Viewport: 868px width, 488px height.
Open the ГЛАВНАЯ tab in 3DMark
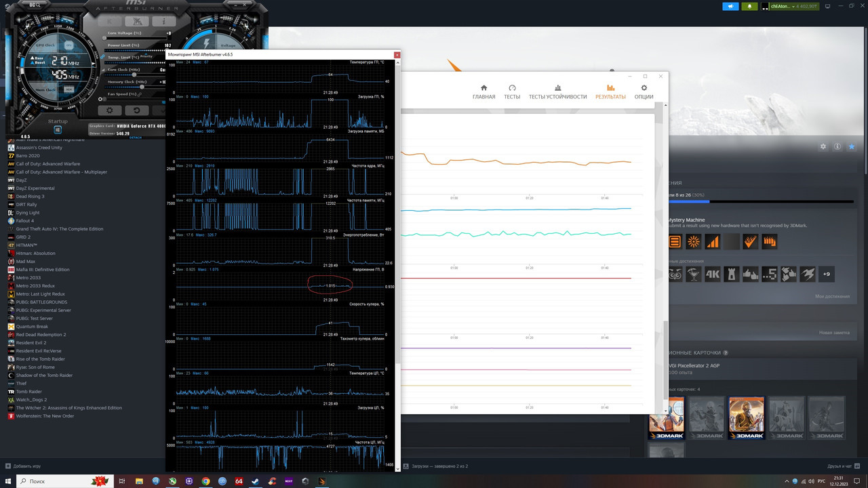click(x=484, y=92)
